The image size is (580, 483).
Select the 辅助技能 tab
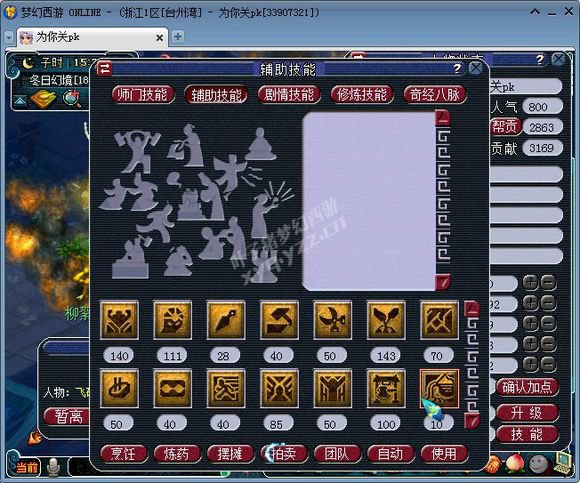coord(216,95)
